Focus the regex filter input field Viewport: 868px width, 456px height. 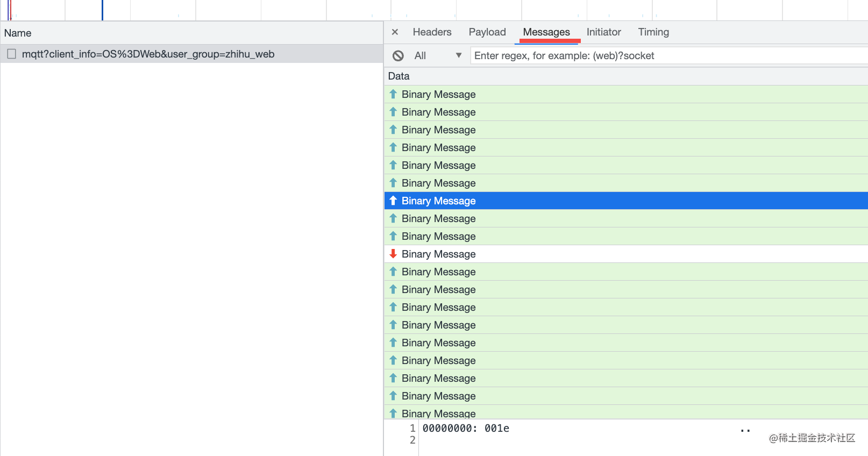[669, 55]
